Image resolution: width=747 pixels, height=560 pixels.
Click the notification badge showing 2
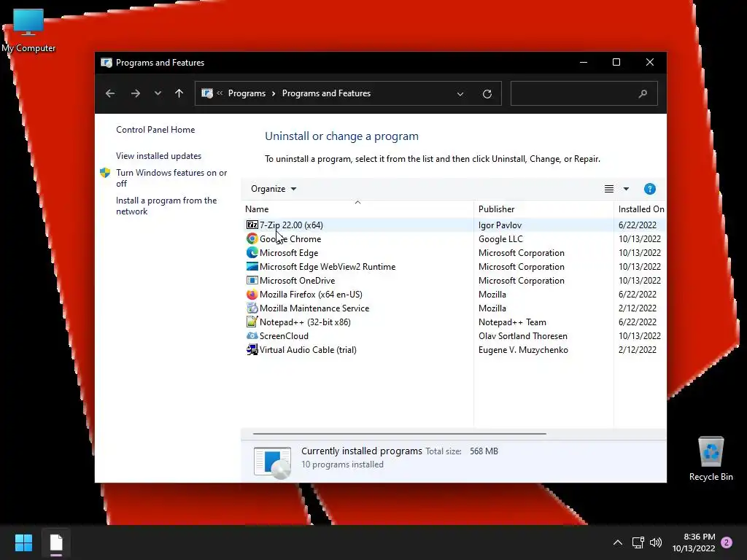(727, 542)
